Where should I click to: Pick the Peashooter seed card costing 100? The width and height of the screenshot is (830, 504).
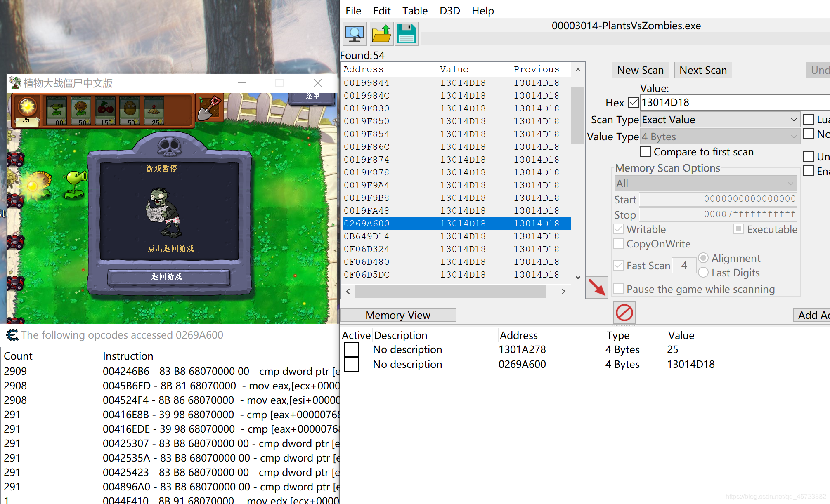57,111
